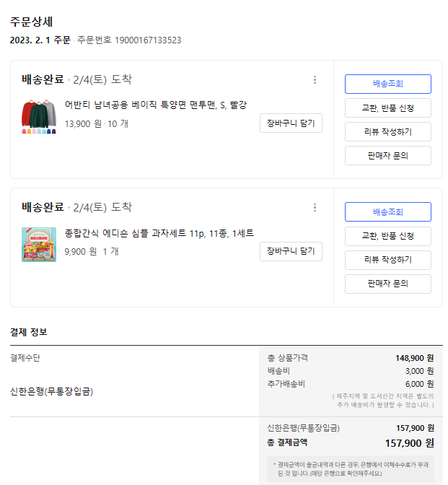Click the 총 결제금액 157,900 원 total
The height and width of the screenshot is (485, 448).
click(x=409, y=442)
